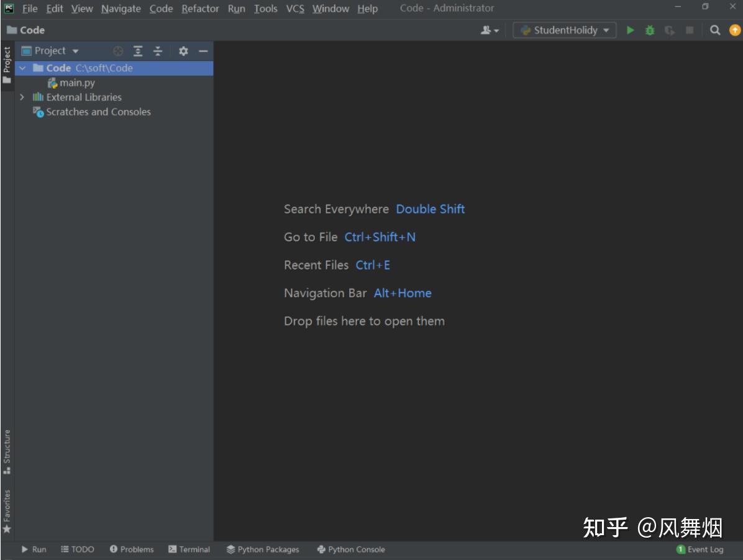Click the main.py Python file icon
Screen dimensions: 743x560
(x=52, y=83)
